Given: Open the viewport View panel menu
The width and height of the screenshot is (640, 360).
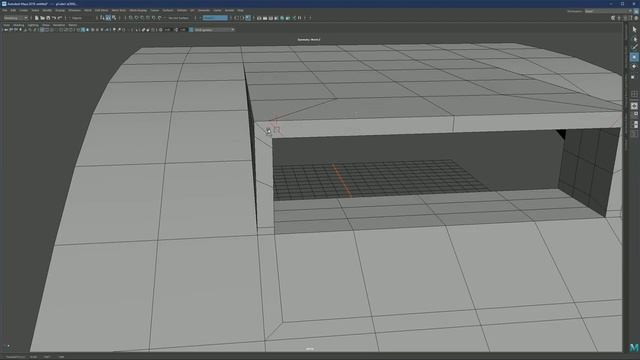Looking at the screenshot, I should (x=7, y=25).
